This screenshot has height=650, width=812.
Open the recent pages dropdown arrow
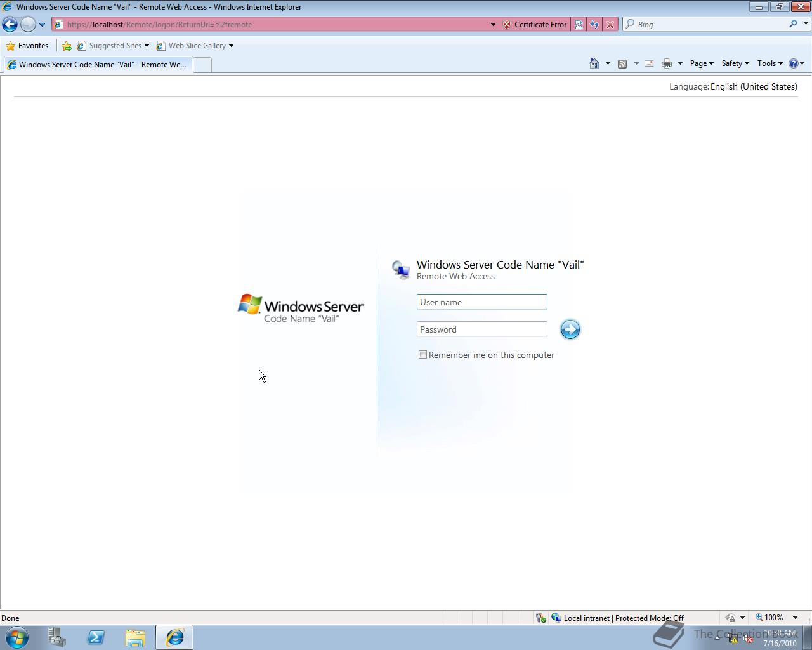point(42,24)
